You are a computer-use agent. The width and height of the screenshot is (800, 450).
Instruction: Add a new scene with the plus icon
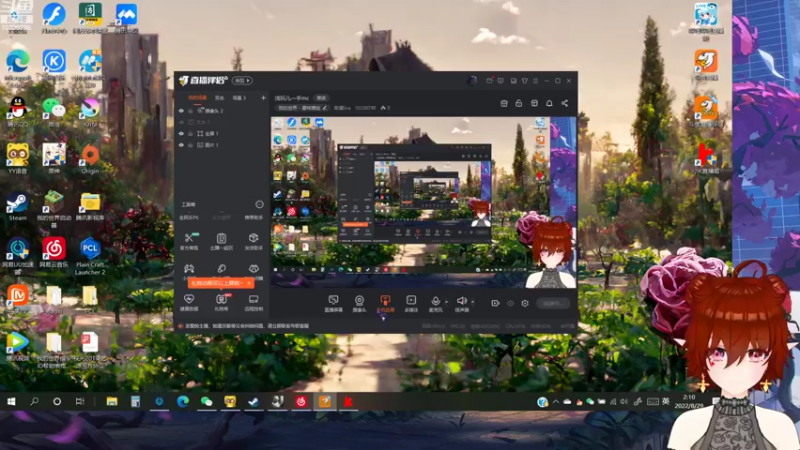(x=263, y=97)
